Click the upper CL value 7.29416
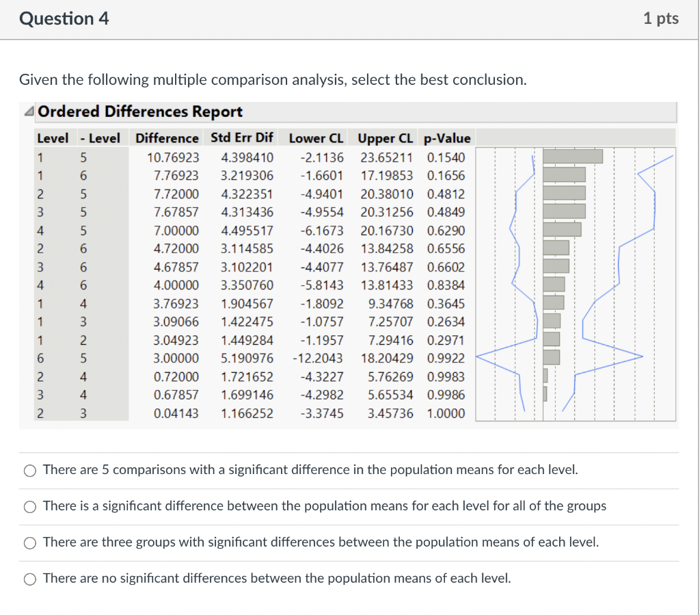The height and width of the screenshot is (615, 700). pyautogui.click(x=390, y=340)
